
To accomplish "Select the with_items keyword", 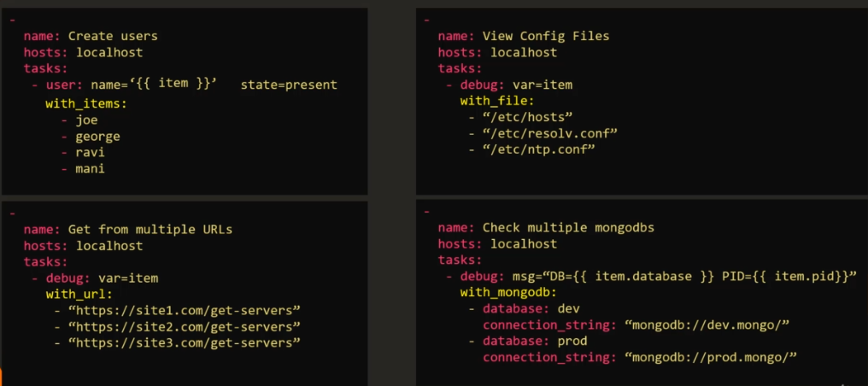I will (x=86, y=103).
